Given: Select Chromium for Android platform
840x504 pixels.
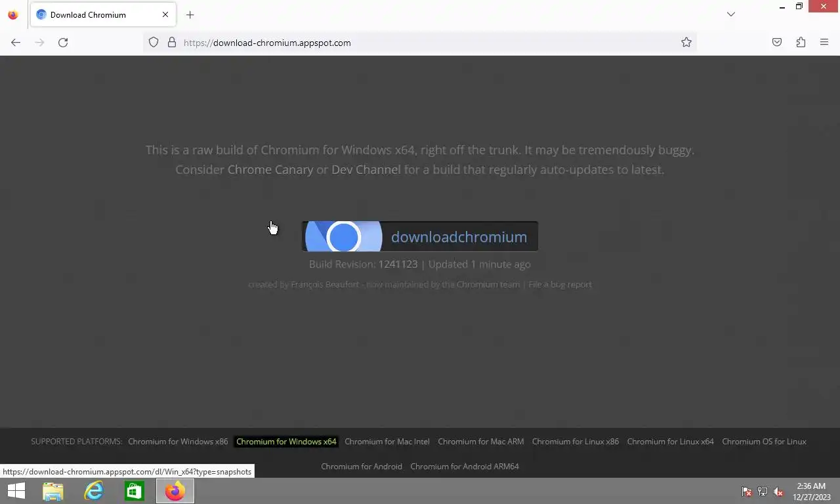Looking at the screenshot, I should click(x=362, y=467).
